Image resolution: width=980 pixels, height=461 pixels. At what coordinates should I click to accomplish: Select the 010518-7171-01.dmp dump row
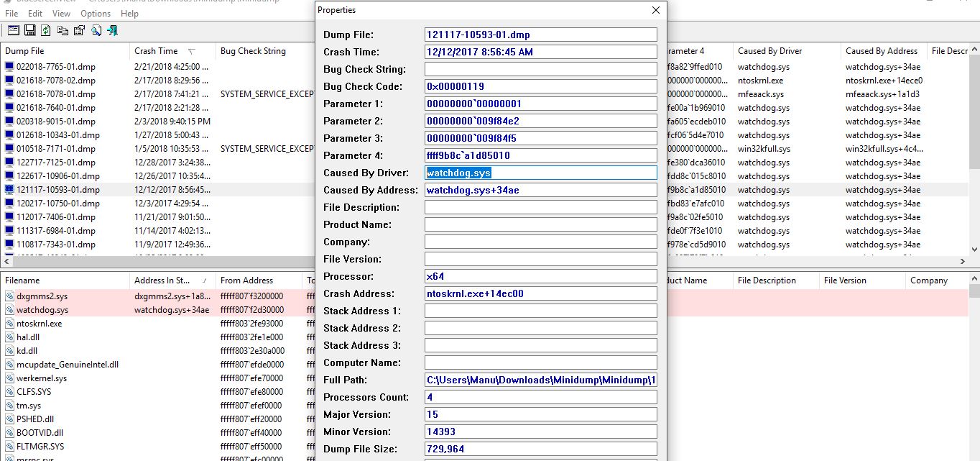point(158,149)
